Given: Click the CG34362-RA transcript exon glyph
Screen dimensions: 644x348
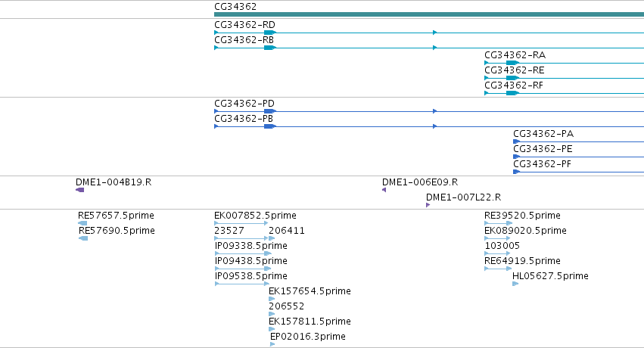Looking at the screenshot, I should pos(512,63).
